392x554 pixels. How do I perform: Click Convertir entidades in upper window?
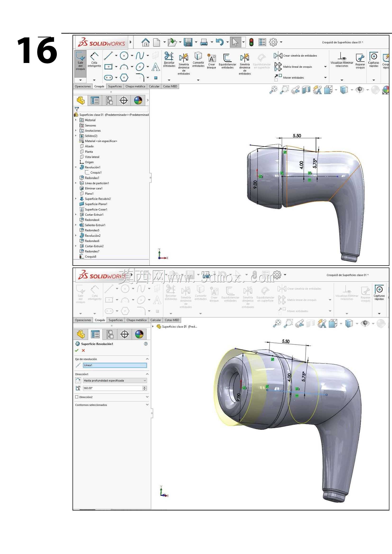[x=198, y=59]
